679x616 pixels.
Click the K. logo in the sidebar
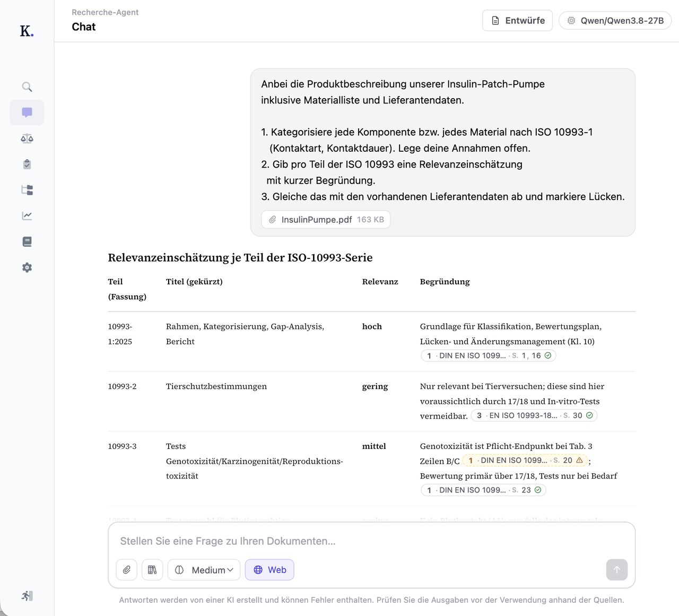[x=27, y=31]
